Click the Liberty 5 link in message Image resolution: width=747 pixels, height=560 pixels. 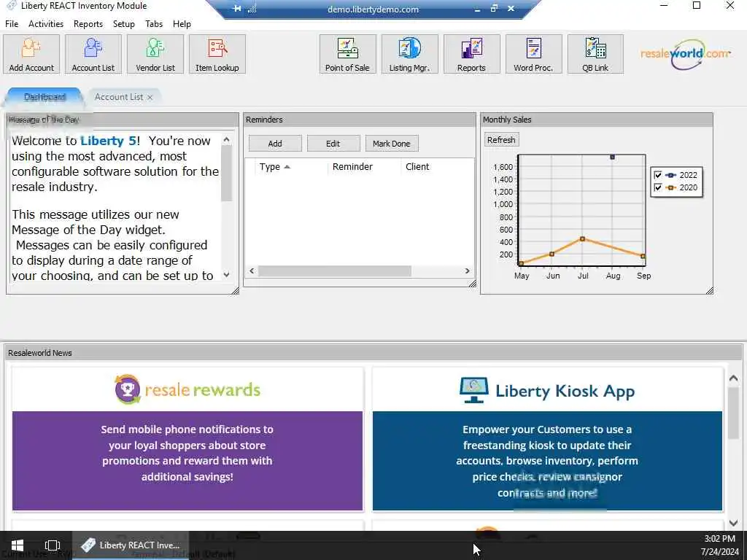(108, 141)
